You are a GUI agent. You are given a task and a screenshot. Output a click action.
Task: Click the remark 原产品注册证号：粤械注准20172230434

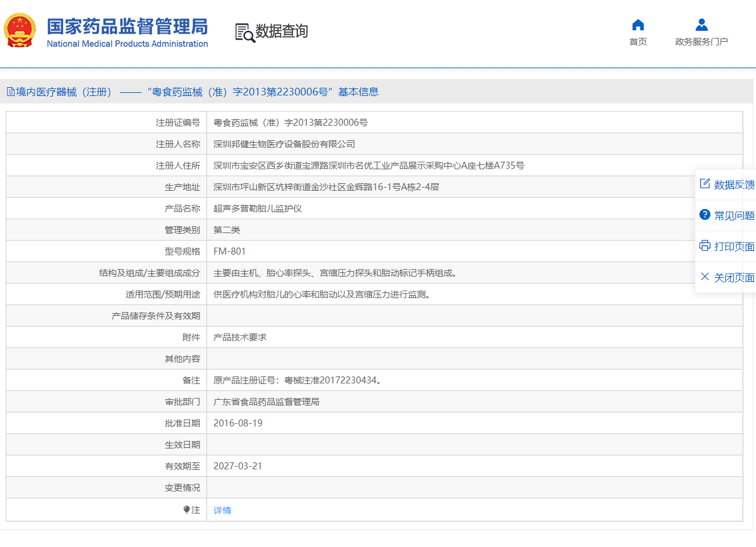pyautogui.click(x=297, y=380)
